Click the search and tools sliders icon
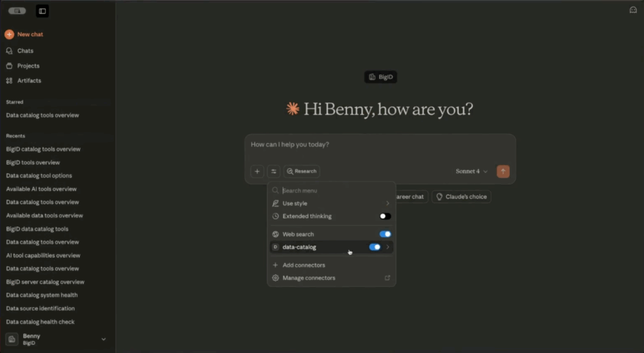This screenshot has width=644, height=353. [x=274, y=171]
